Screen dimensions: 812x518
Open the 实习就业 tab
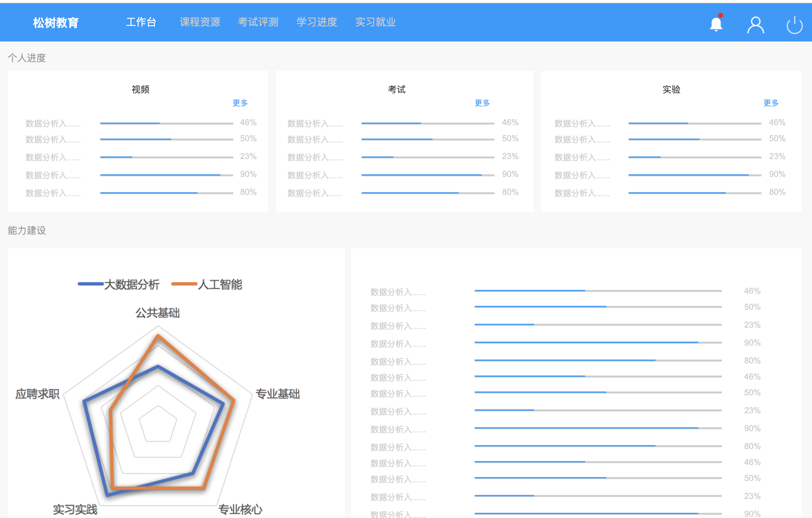[x=375, y=22]
